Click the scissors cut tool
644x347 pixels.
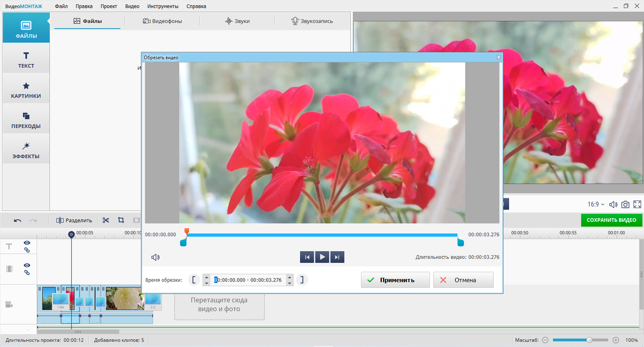click(106, 220)
